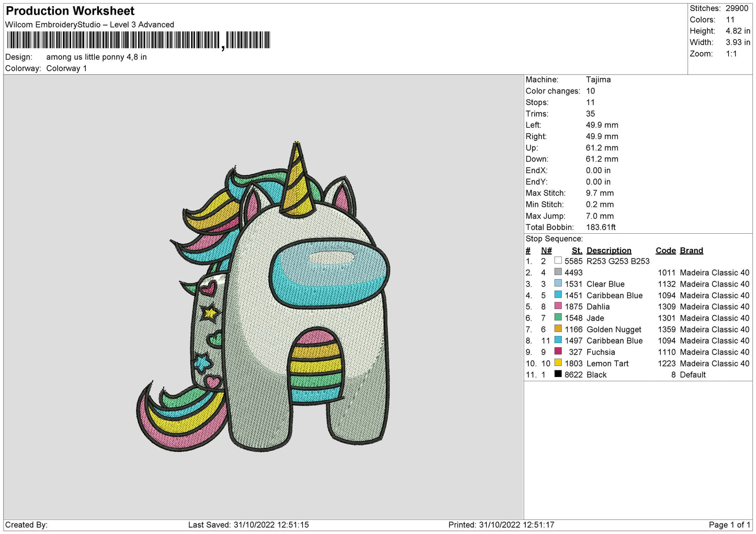Click the N# column header
The width and height of the screenshot is (756, 534).
click(546, 251)
